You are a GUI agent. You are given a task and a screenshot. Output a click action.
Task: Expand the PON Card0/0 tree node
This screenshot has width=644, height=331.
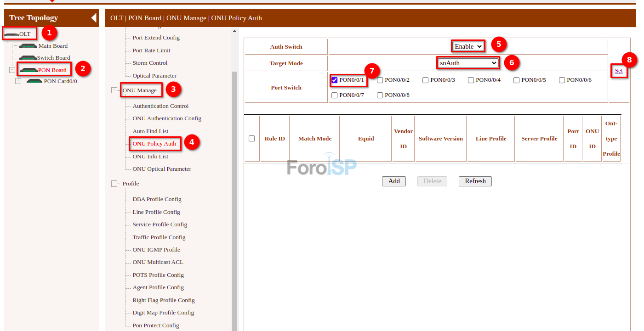pos(18,81)
